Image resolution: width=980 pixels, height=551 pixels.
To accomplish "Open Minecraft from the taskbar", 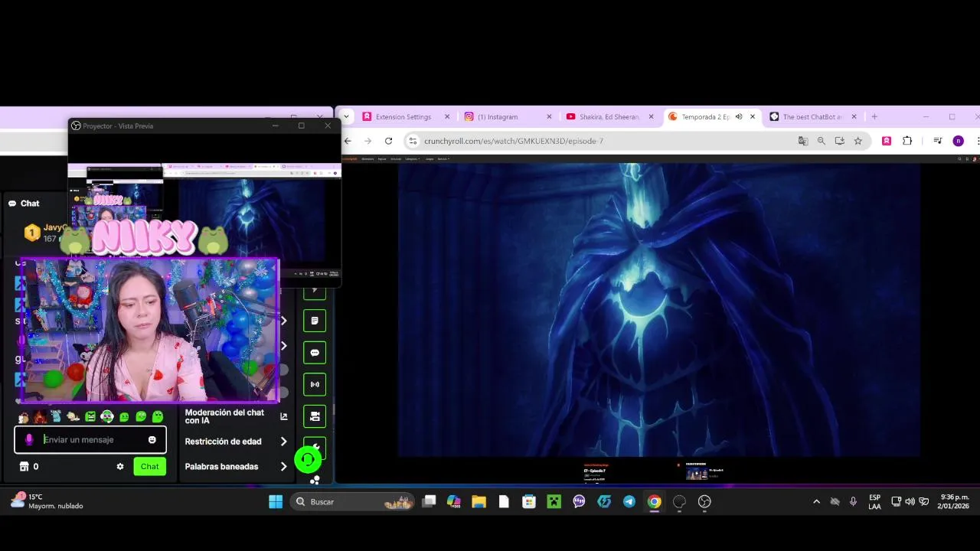I will [x=554, y=502].
